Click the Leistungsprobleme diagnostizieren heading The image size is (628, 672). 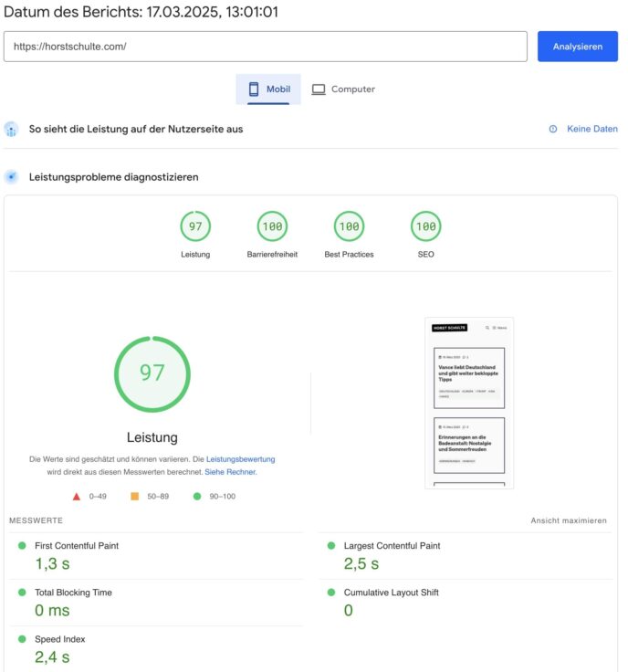[113, 177]
